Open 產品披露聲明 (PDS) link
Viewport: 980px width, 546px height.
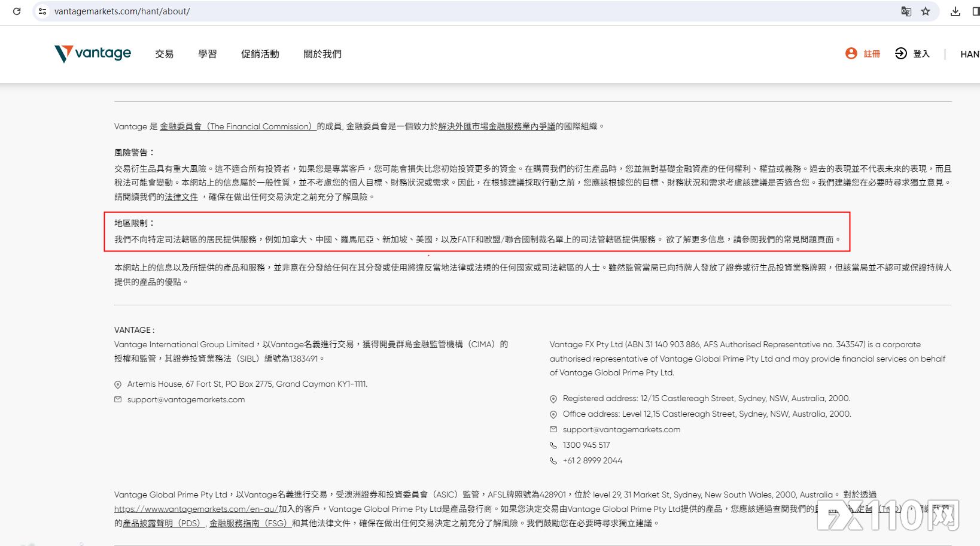coord(165,523)
